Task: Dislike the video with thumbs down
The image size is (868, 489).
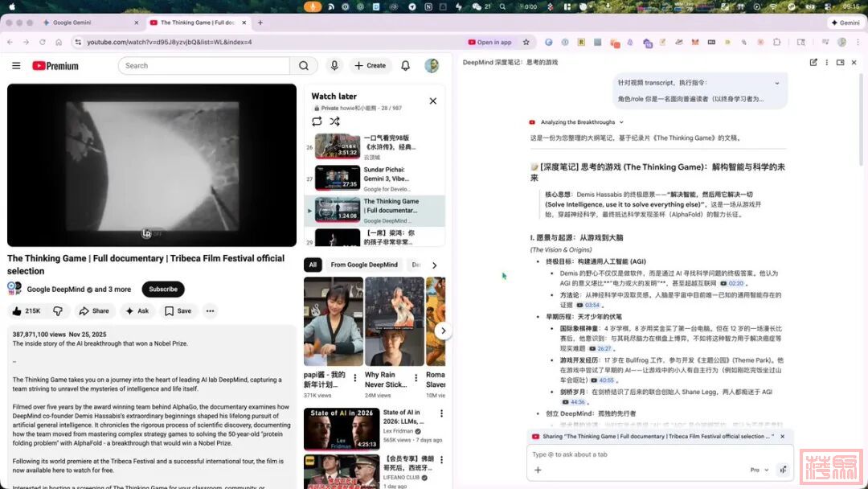Action: point(58,311)
